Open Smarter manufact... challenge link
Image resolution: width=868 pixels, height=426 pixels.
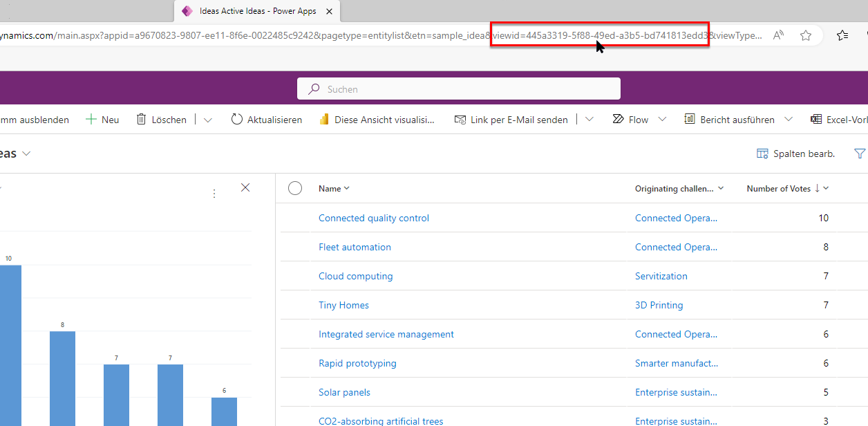[677, 363]
